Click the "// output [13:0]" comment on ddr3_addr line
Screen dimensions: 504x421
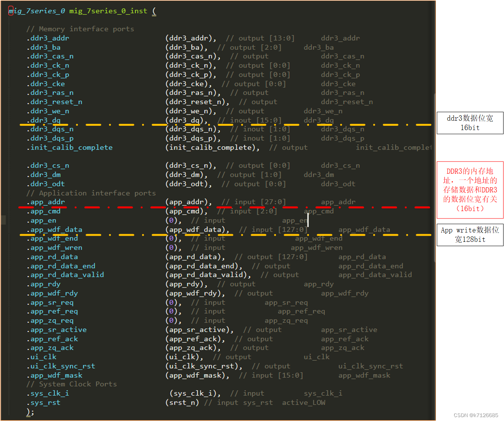(260, 38)
